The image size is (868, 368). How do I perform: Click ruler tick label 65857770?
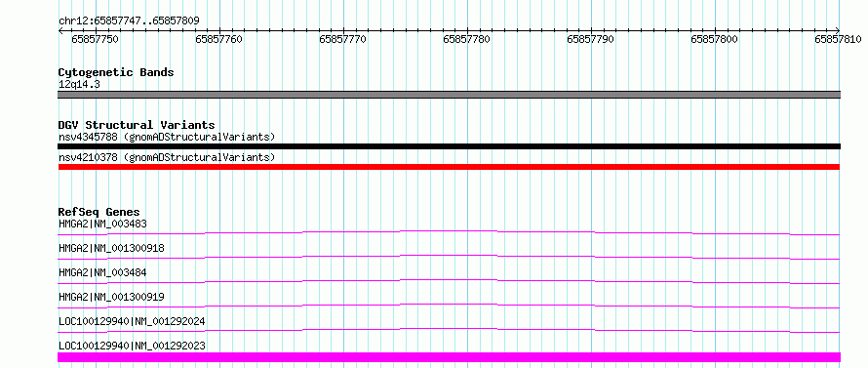(x=343, y=39)
